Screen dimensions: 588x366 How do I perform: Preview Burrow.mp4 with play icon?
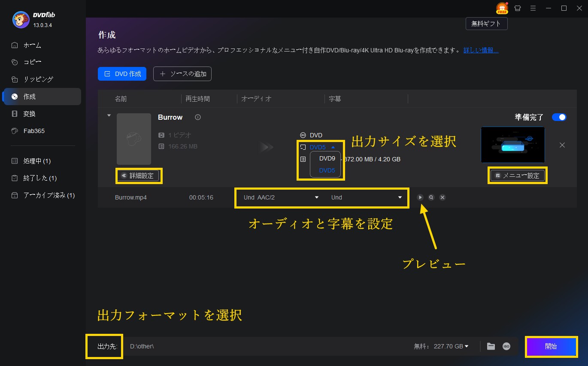point(420,197)
